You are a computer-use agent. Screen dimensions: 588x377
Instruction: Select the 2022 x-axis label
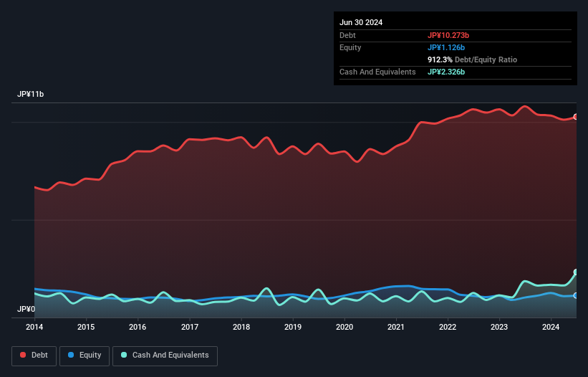pyautogui.click(x=448, y=327)
